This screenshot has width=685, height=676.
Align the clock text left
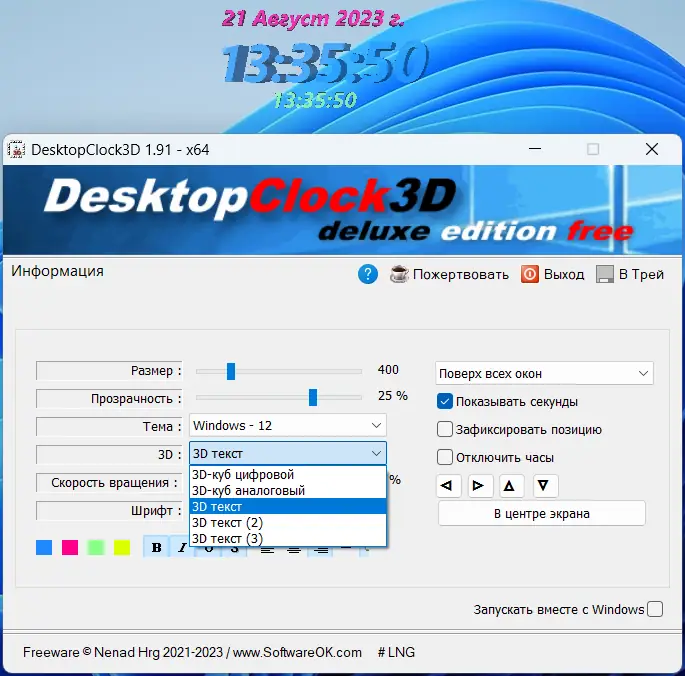(x=267, y=550)
